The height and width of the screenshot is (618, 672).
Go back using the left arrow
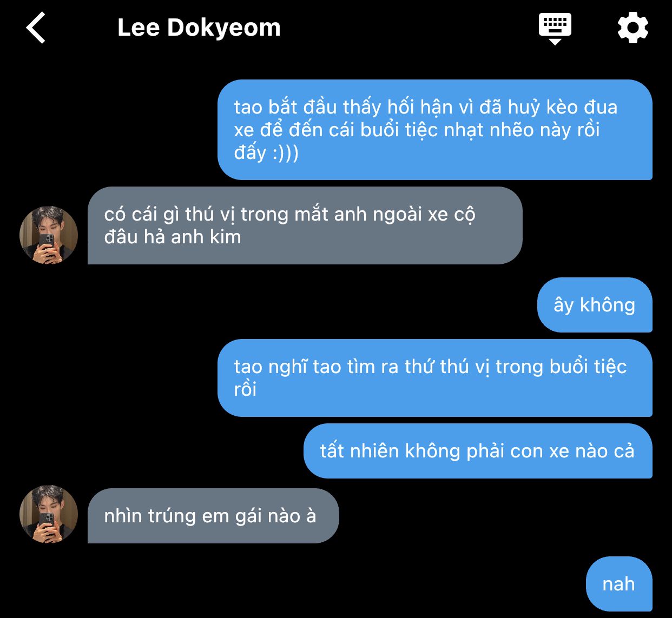pos(36,28)
